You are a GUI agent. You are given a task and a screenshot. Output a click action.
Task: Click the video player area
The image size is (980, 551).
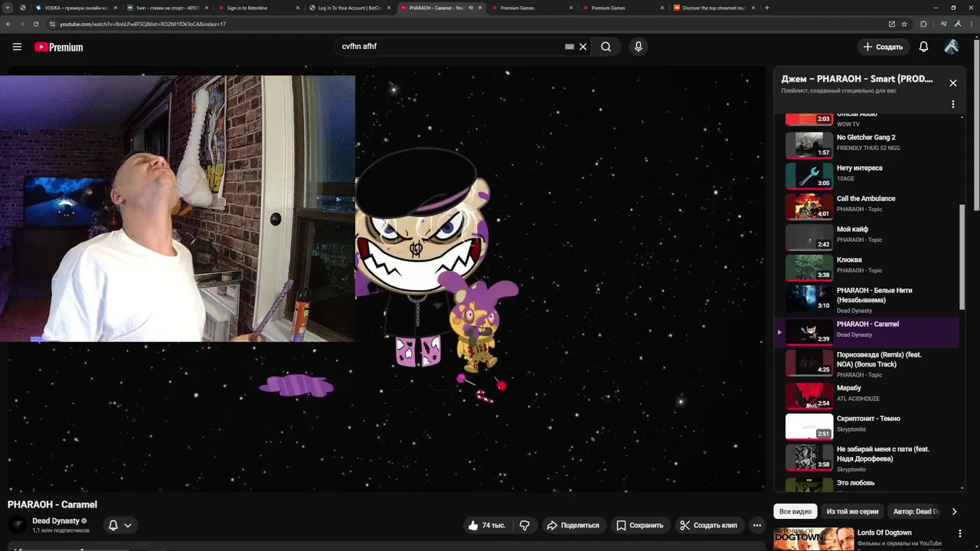[x=387, y=279]
